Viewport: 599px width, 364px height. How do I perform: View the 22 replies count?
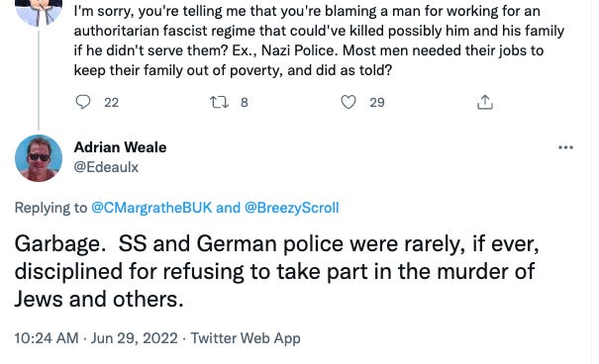[111, 102]
